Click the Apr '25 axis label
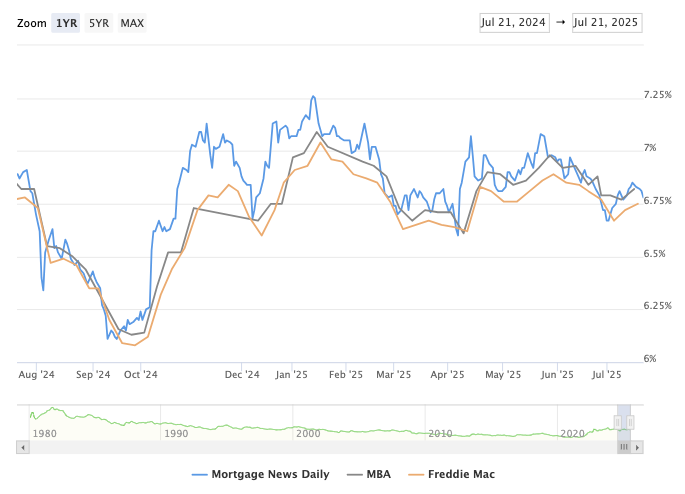Image resolution: width=685 pixels, height=494 pixels. [447, 375]
